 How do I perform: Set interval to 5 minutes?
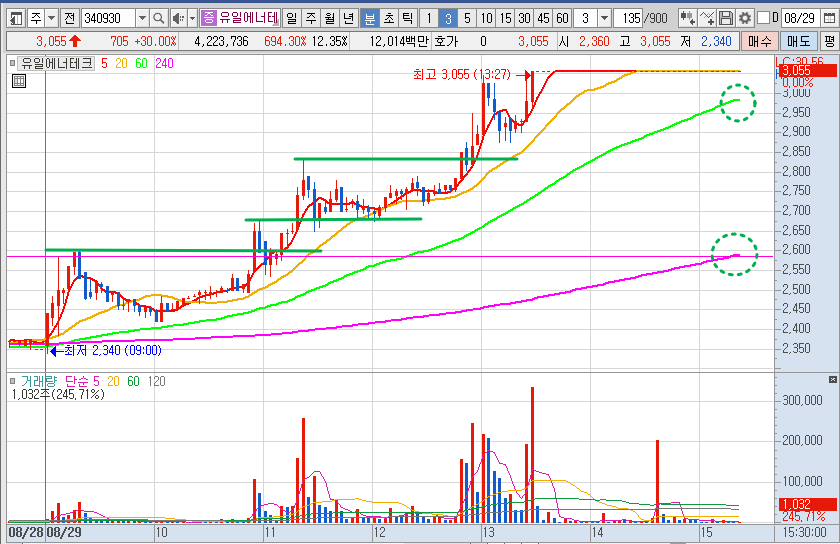pyautogui.click(x=467, y=19)
